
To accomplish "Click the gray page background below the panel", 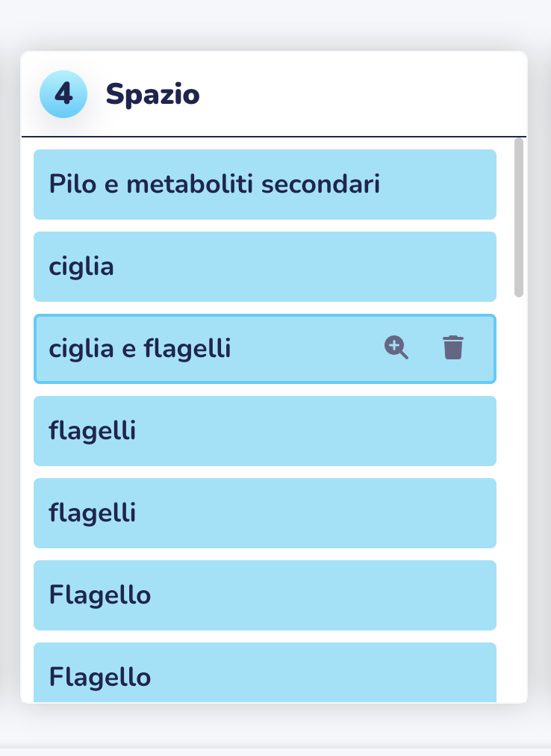I will 275,728.
